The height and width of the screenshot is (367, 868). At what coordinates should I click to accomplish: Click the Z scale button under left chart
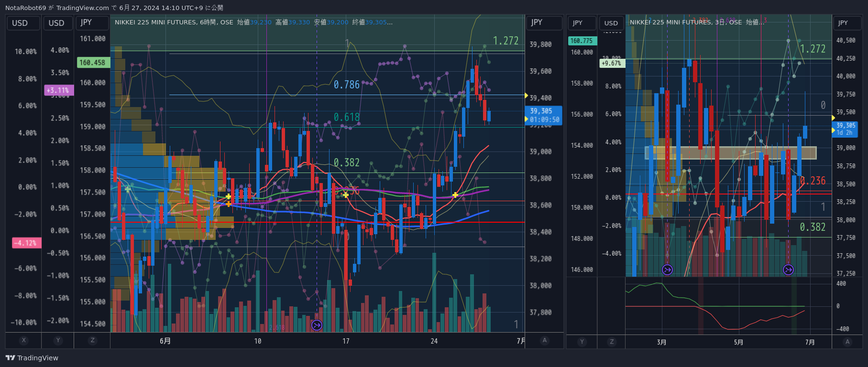pyautogui.click(x=92, y=340)
